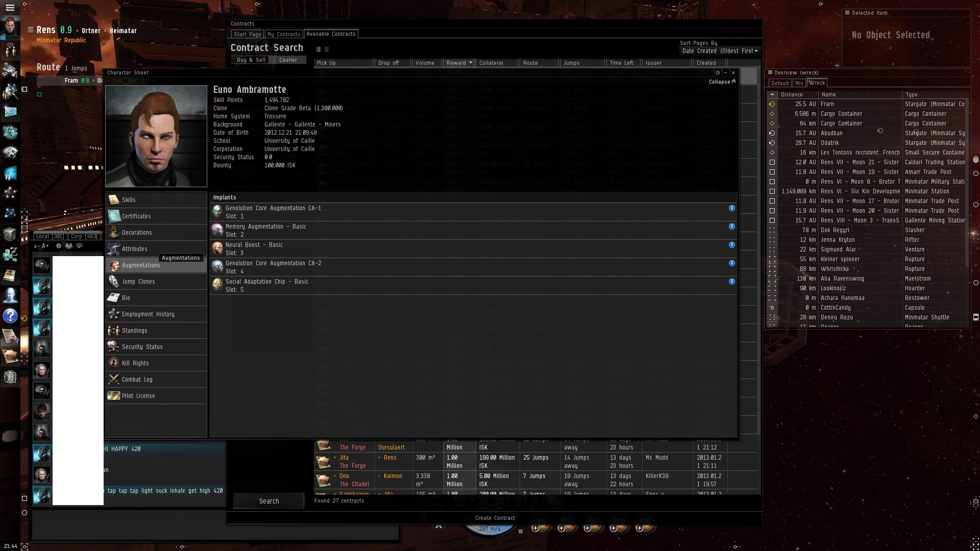Show info for Memory Augmentation - Basic
Viewport: 980px width, 551px height.
coord(731,227)
